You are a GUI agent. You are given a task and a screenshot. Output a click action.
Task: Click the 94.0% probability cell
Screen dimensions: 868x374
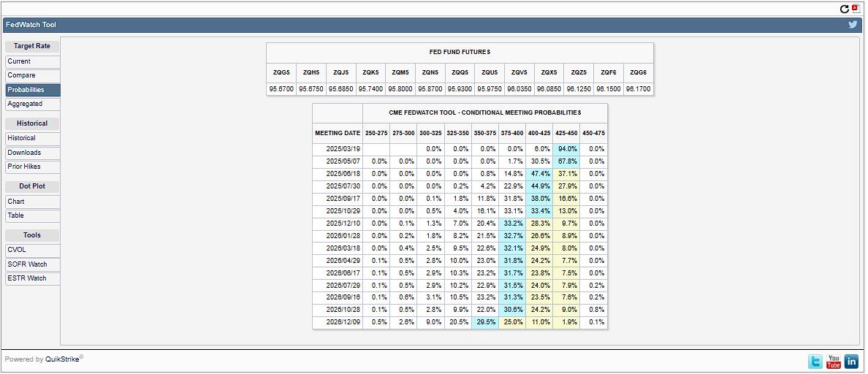tap(566, 149)
